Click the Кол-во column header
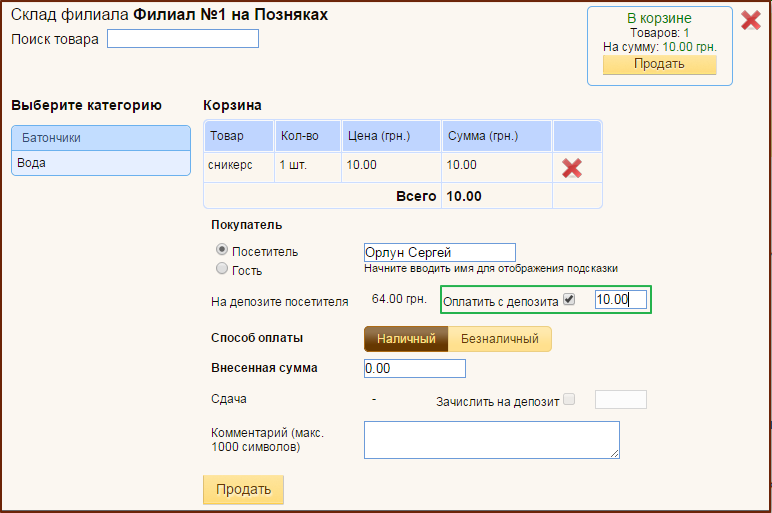Screen dimensions: 772x513 (308, 136)
